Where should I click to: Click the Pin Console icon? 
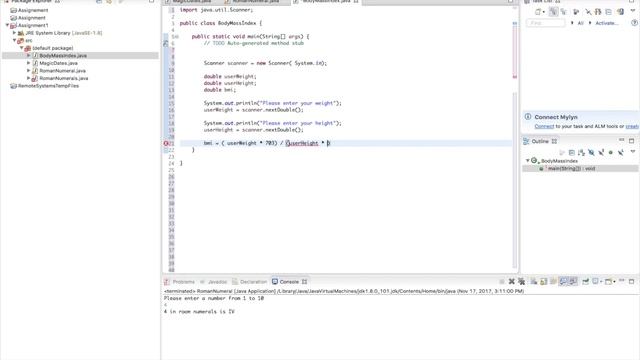coord(586,282)
